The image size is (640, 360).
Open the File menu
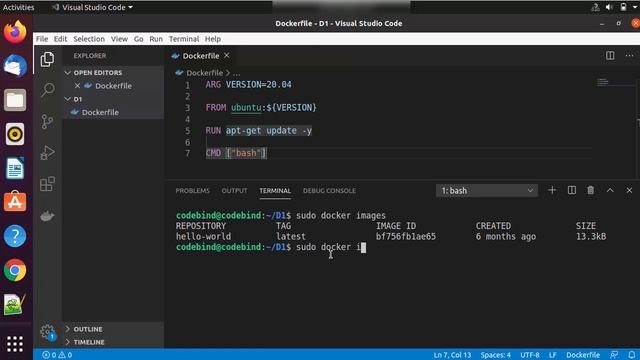(42, 39)
